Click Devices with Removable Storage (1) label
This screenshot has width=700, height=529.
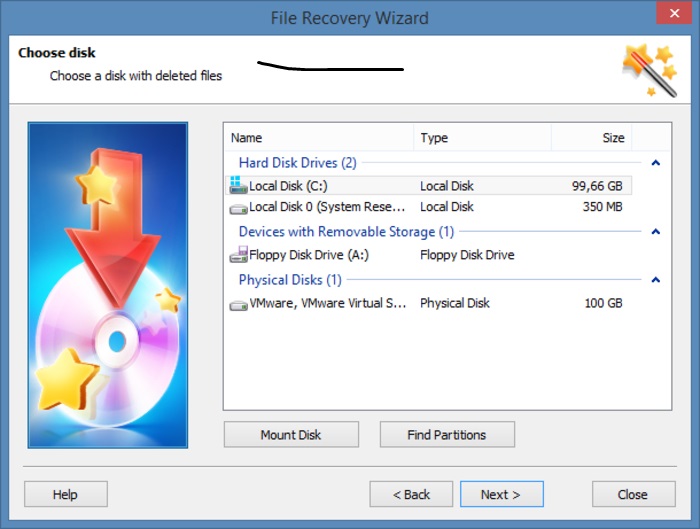coord(346,232)
